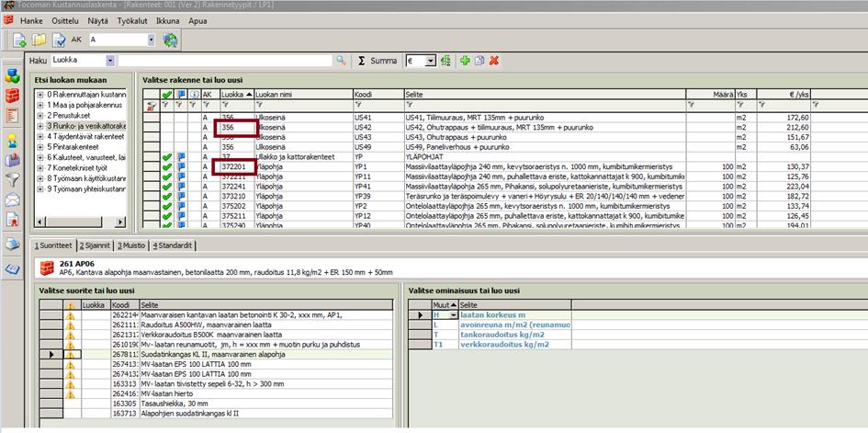
Task: Toggle checkmark on the YP1 row
Action: (167, 166)
